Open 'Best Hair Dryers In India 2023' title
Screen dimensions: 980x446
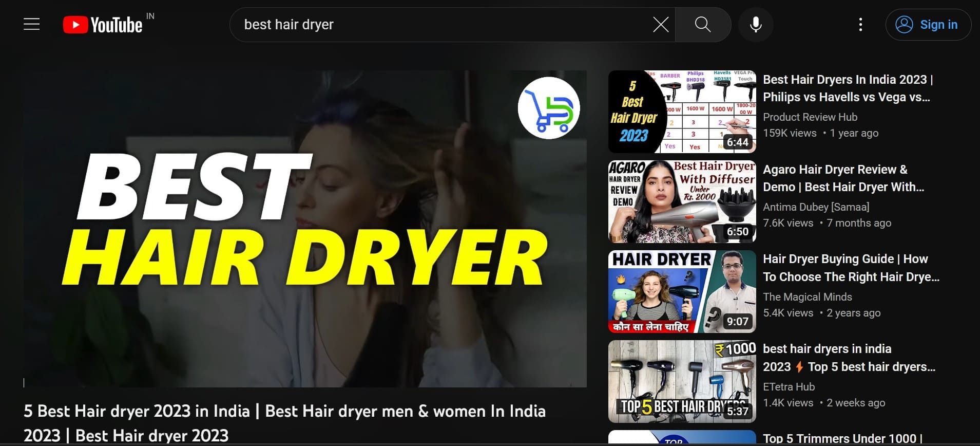[848, 88]
